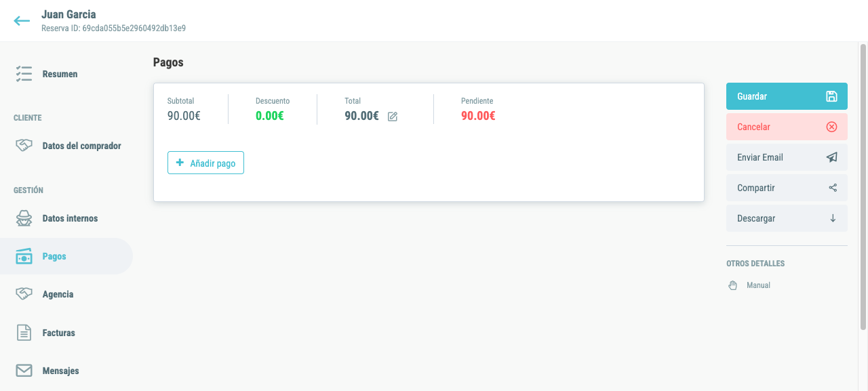Click the Compartir button

pos(787,188)
